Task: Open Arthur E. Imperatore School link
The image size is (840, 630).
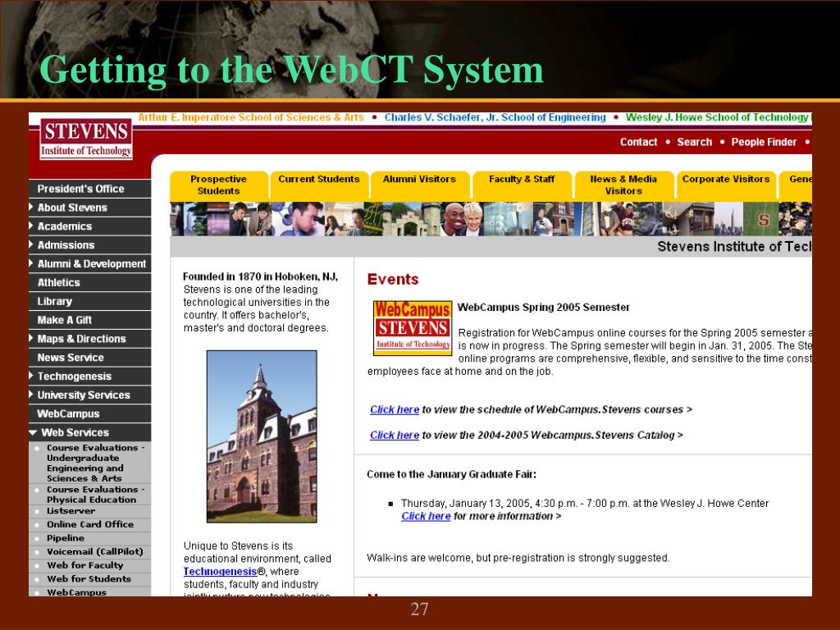Action: point(251,117)
